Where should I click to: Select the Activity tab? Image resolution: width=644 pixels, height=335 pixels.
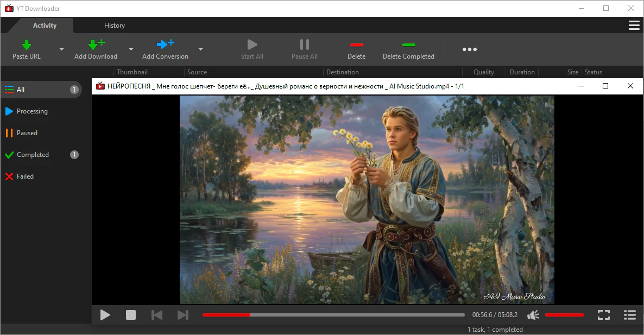click(45, 26)
